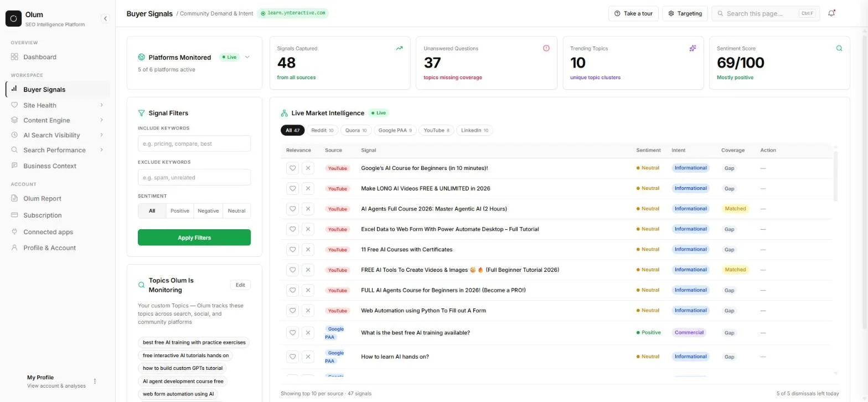Screen dimensions: 868x402
Task: Click the Exclude Keywords input
Action: 194,177
